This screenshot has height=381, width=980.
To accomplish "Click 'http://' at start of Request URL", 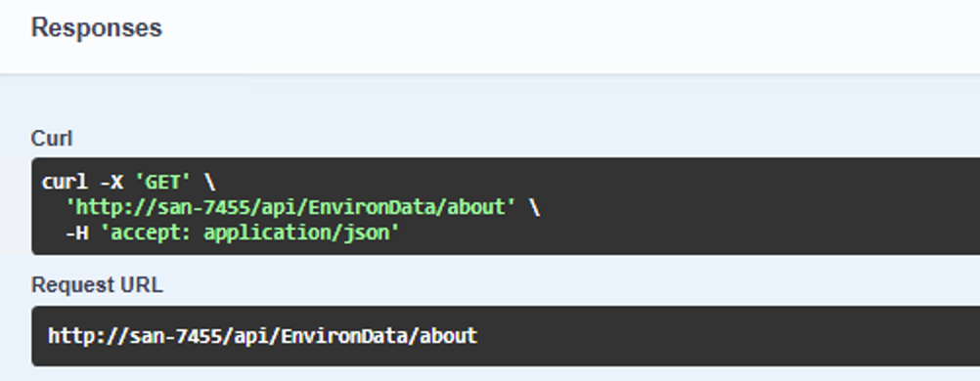I will pos(88,336).
